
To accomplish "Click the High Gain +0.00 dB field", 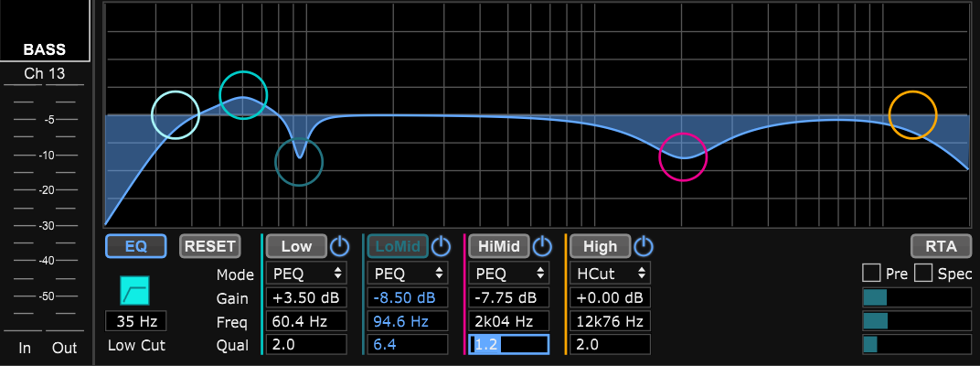I will (610, 297).
